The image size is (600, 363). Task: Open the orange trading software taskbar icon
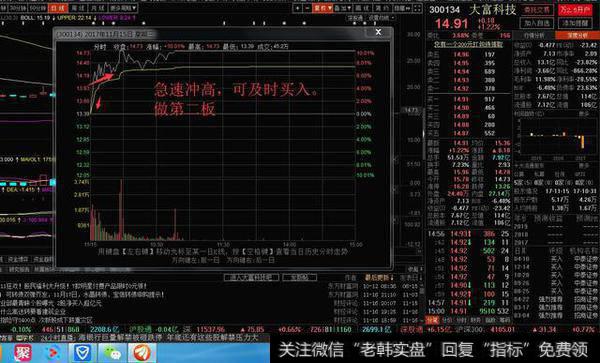point(142,353)
